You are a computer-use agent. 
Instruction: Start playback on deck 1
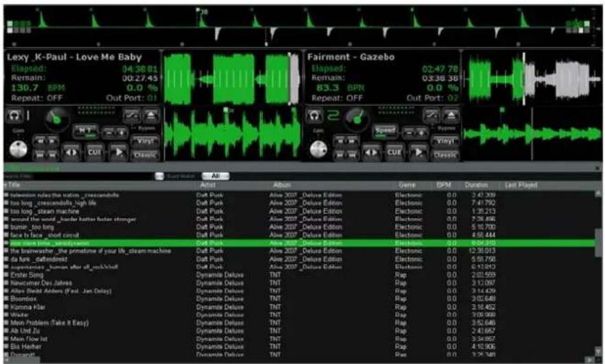point(119,152)
